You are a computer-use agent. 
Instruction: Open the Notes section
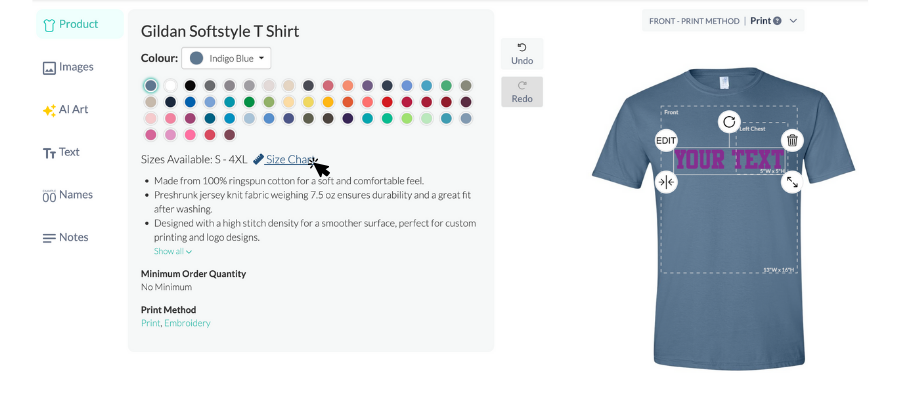(x=65, y=238)
